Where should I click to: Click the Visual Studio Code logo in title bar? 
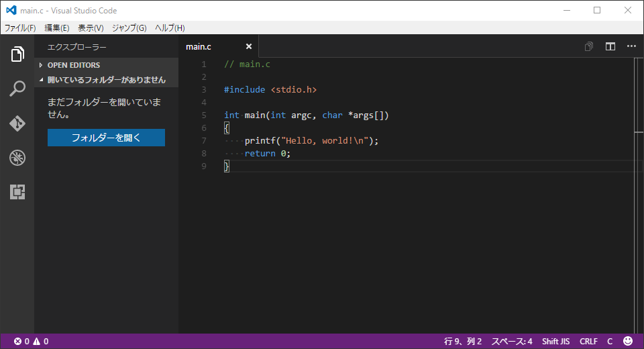coord(11,10)
